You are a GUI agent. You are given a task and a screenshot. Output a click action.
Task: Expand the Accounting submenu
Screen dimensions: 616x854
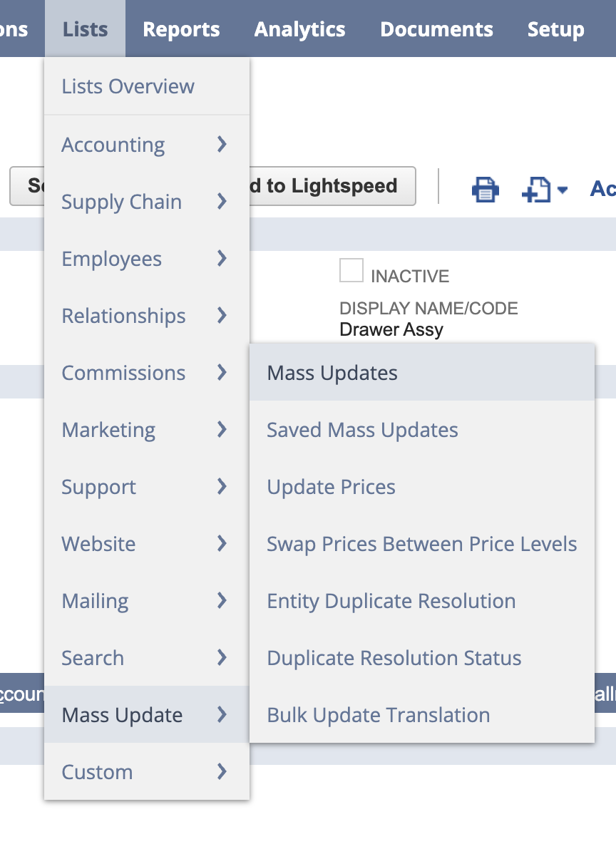pyautogui.click(x=113, y=145)
